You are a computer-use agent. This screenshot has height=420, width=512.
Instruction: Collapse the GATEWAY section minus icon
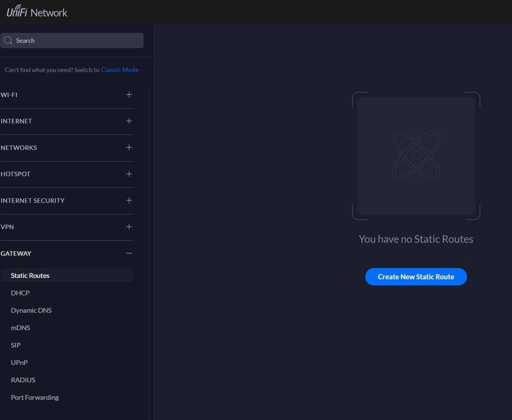[x=129, y=253]
